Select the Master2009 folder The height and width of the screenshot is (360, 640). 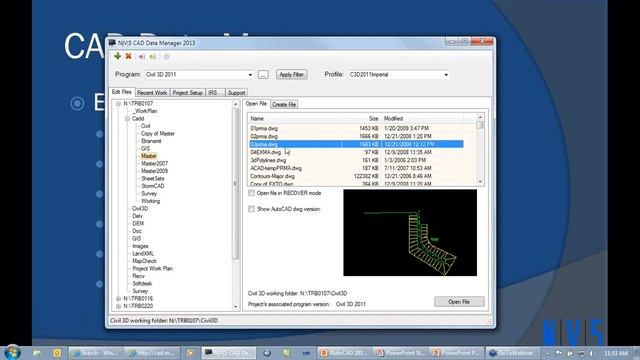[x=154, y=171]
